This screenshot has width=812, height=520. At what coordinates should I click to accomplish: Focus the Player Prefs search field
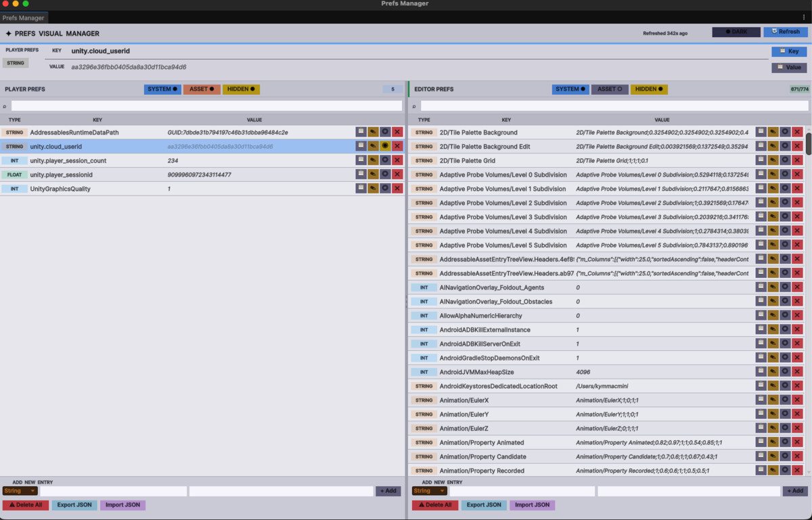[206, 106]
